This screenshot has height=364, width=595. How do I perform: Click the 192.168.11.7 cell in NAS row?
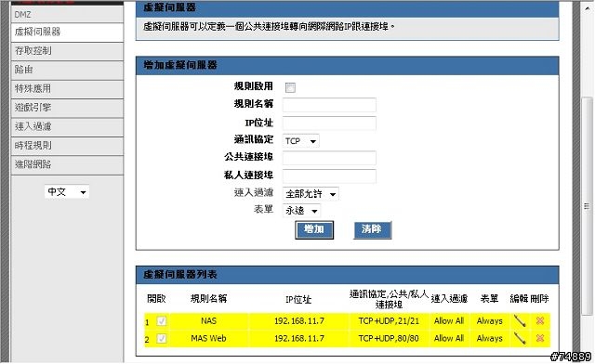[299, 320]
